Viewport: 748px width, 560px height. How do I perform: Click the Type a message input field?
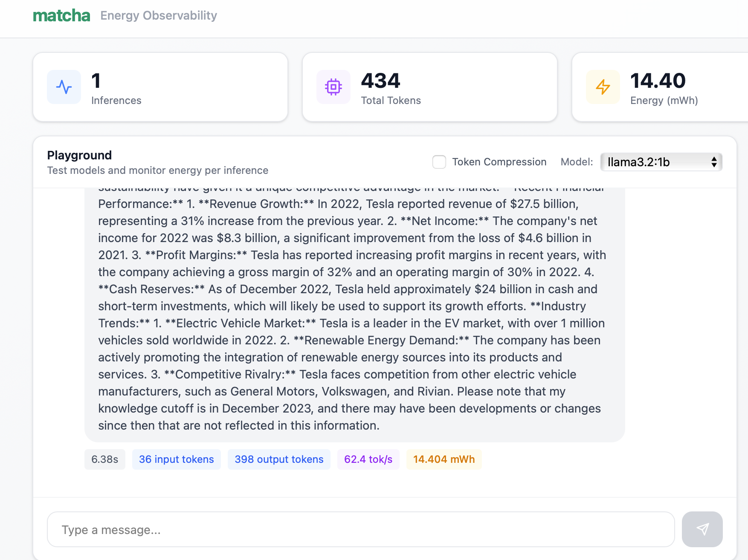click(x=360, y=529)
